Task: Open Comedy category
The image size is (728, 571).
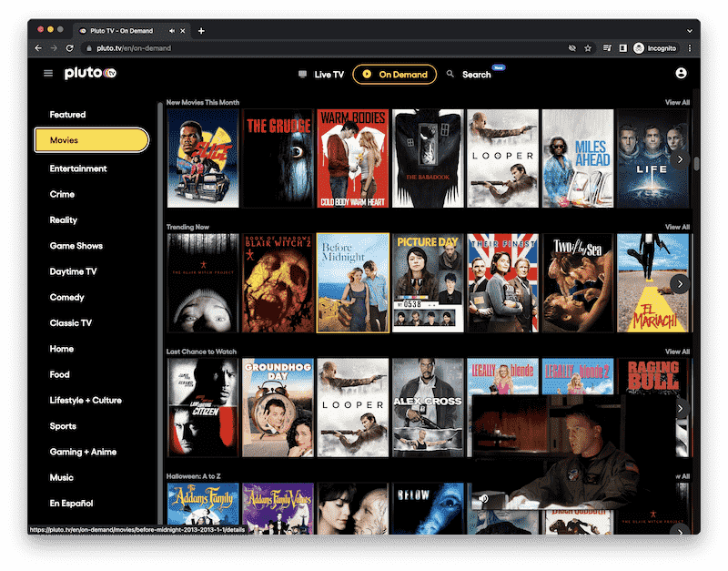Action: click(x=66, y=298)
